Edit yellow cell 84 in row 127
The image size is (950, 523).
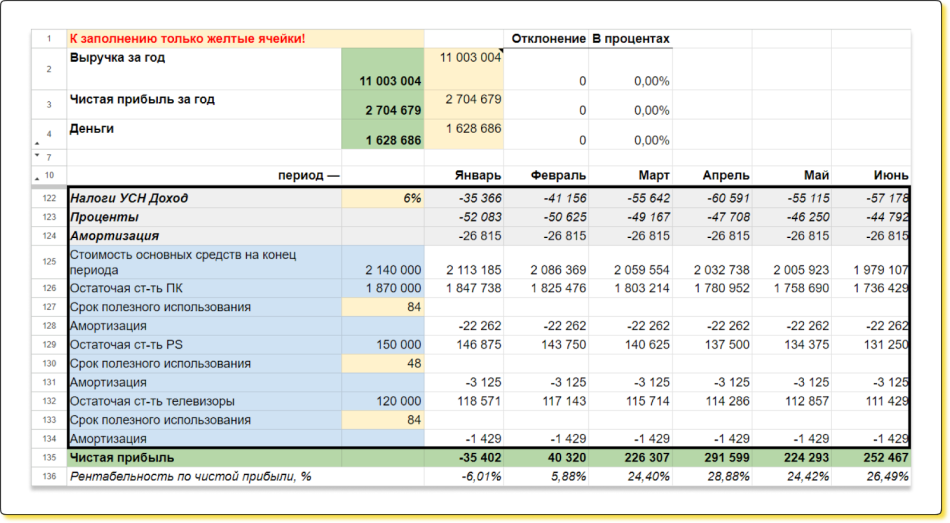pos(382,307)
